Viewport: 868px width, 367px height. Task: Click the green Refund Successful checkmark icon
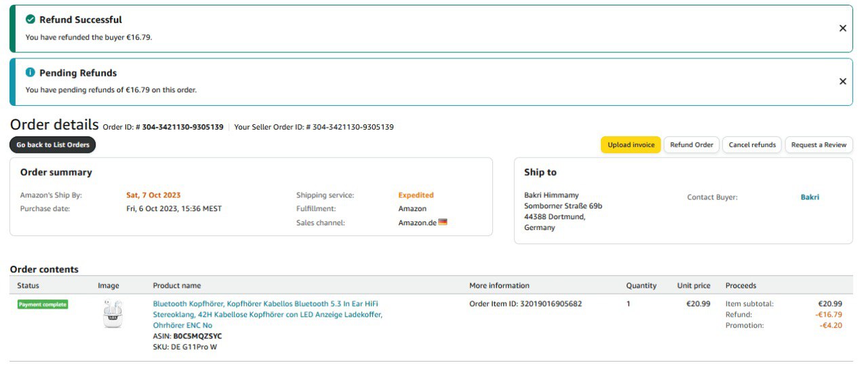tap(31, 20)
